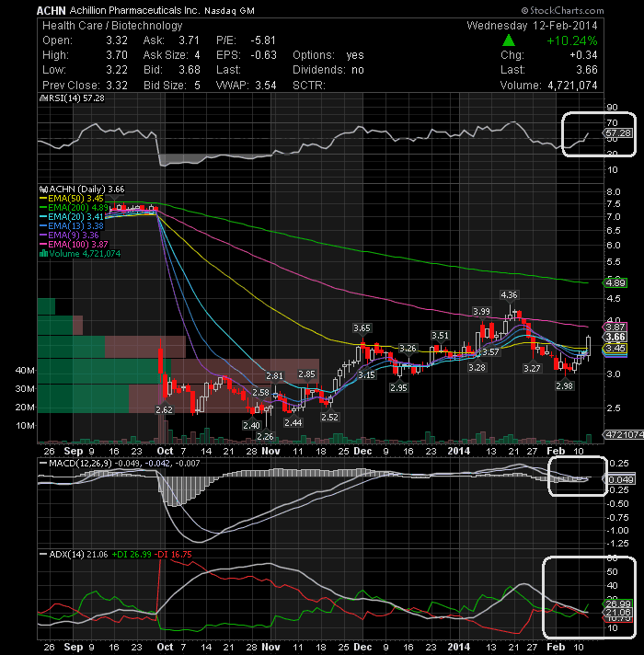
Task: Click the '+DI 26.99' legend value
Action: [x=132, y=555]
